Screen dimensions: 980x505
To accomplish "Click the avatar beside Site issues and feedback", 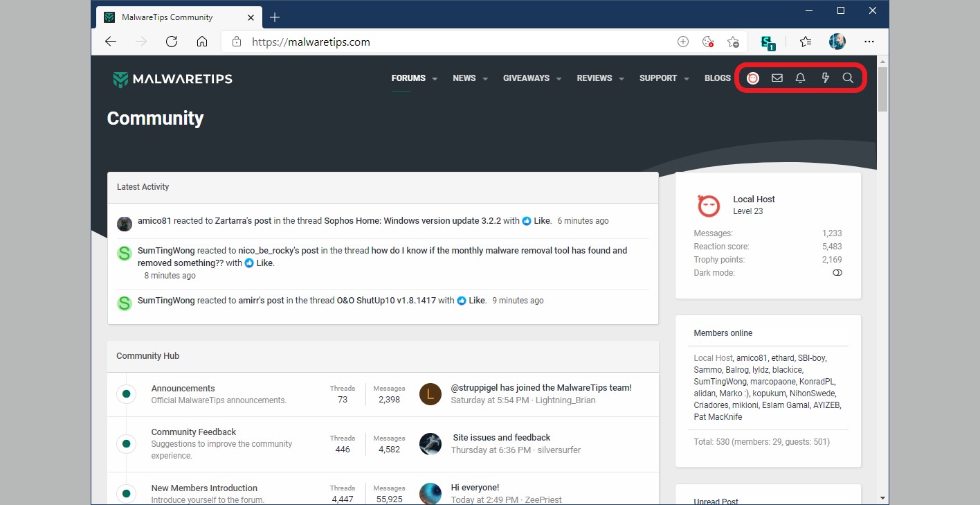I will (430, 444).
